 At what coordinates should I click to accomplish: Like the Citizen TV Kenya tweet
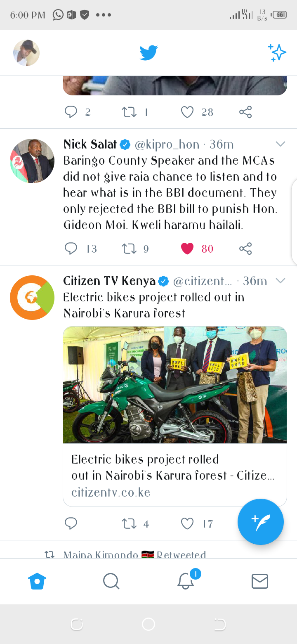coord(187,523)
